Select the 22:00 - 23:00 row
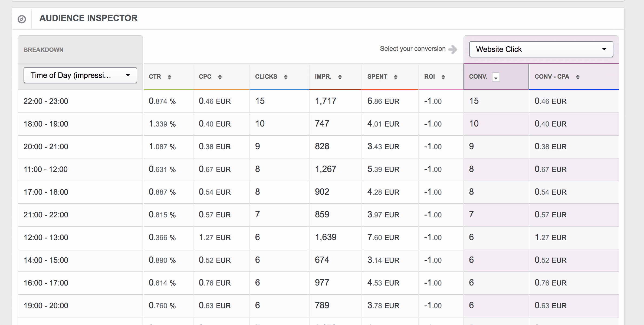 pyautogui.click(x=46, y=101)
